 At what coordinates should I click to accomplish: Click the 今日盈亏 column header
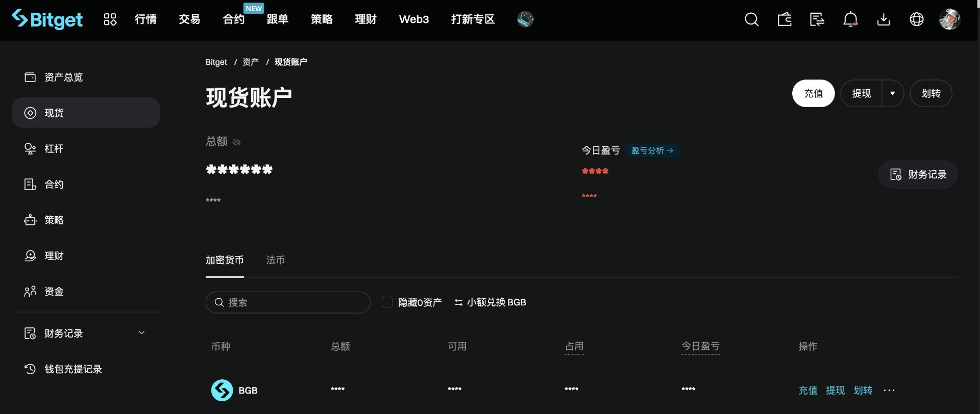pos(700,347)
